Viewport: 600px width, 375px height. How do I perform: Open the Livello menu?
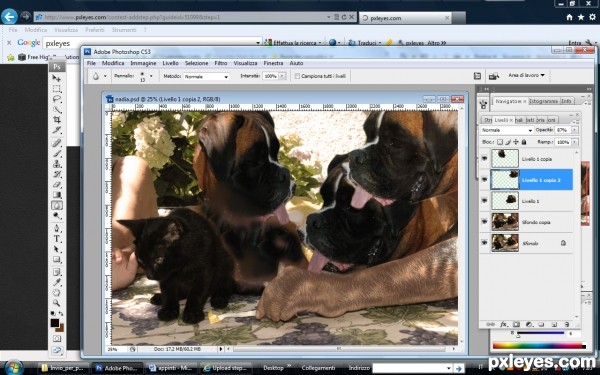170,63
